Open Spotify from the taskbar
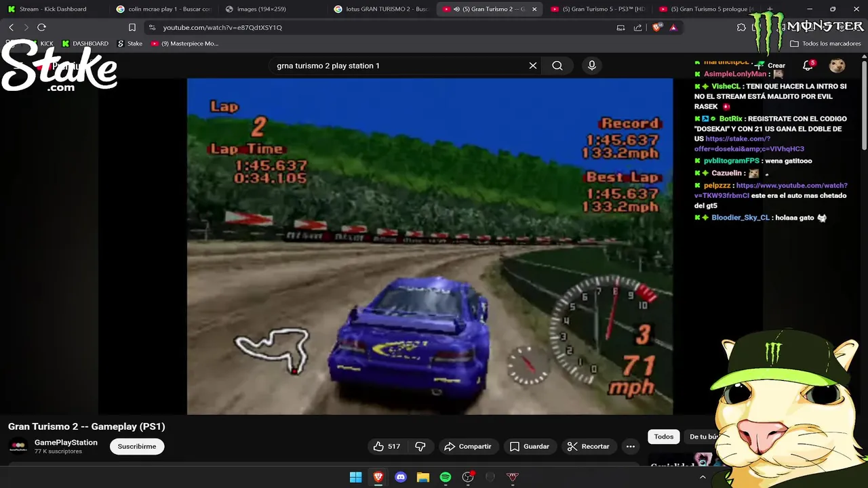Image resolution: width=868 pixels, height=488 pixels. coord(446,477)
